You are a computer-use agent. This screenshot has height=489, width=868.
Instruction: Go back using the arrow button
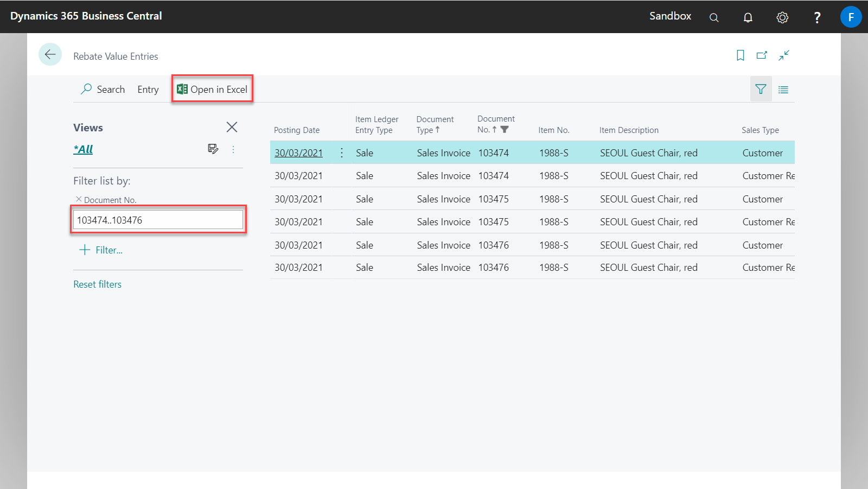click(50, 54)
